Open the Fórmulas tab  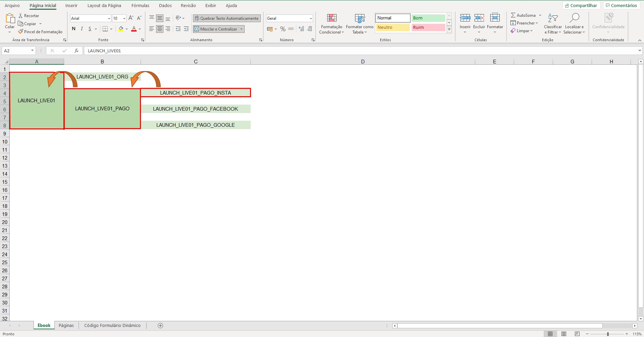click(x=140, y=5)
